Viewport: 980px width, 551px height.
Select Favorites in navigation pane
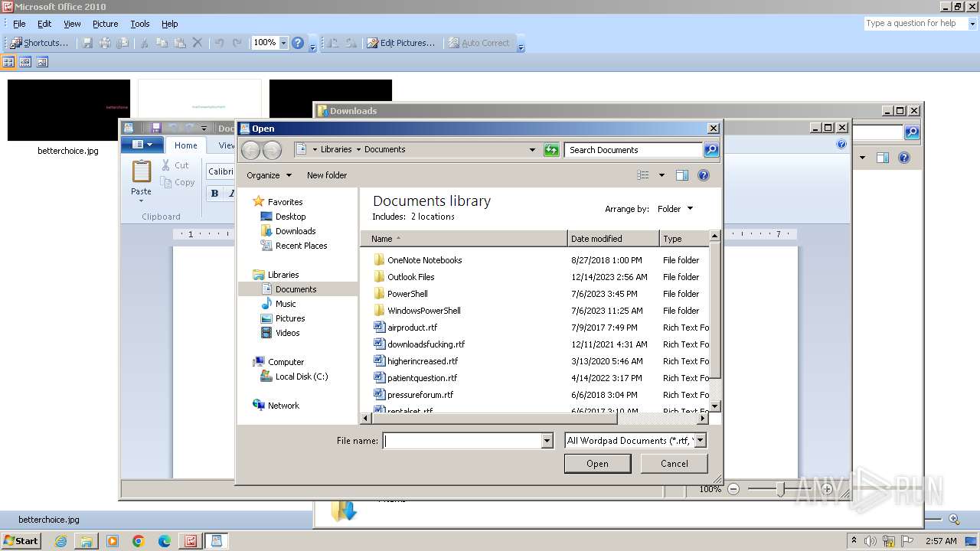pos(285,202)
